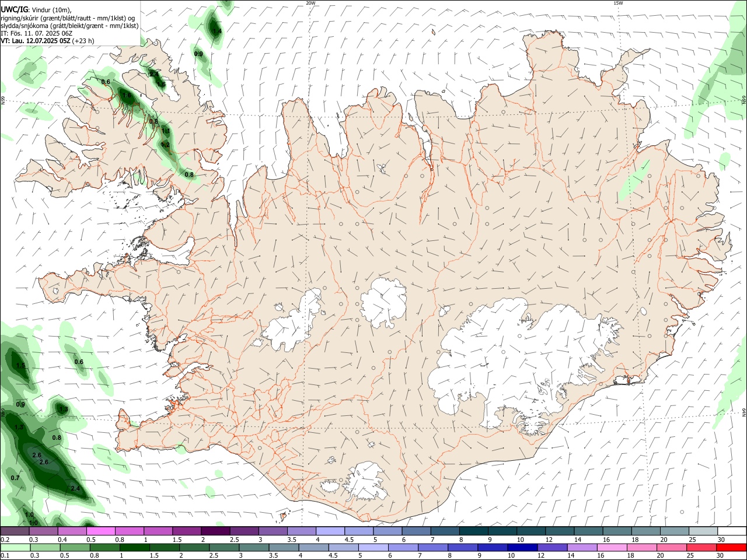Click the 20W longitude label at top
This screenshot has height=560, width=747.
pos(310,3)
